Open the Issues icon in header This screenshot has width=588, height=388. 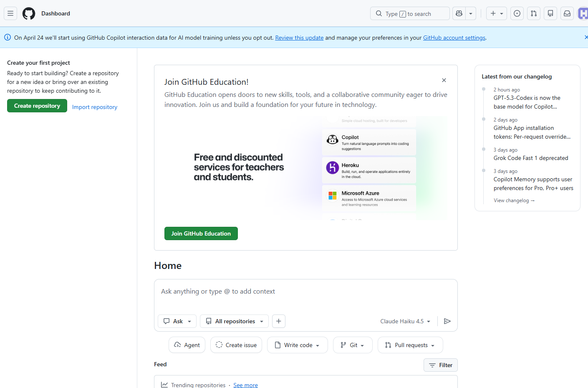(x=517, y=13)
